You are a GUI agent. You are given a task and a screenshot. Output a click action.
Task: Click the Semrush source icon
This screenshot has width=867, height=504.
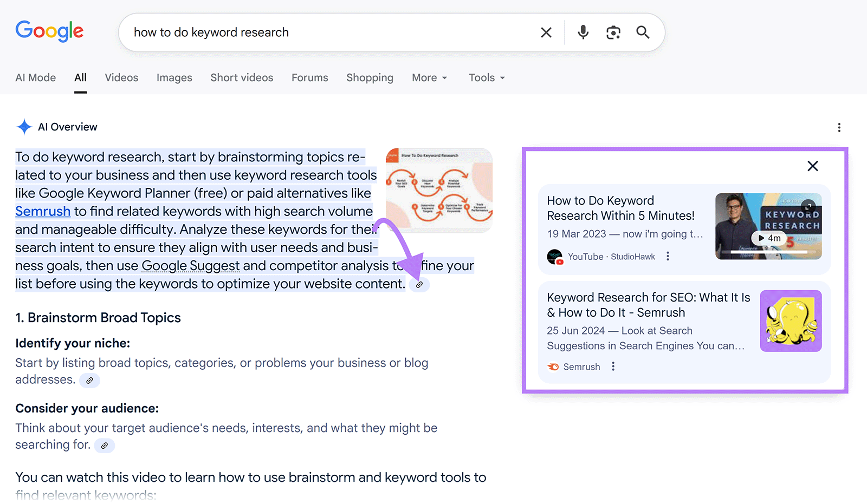553,366
